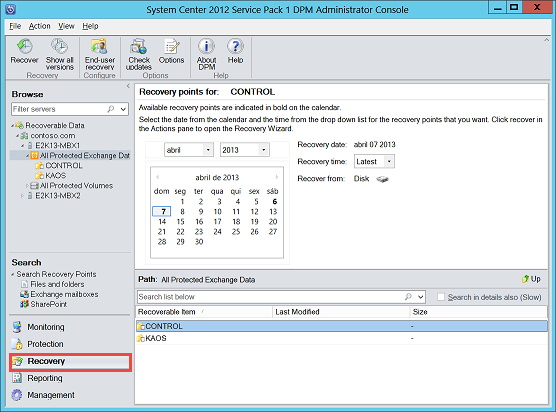Select day 6 on the calendar
The height and width of the screenshot is (412, 556).
[274, 201]
